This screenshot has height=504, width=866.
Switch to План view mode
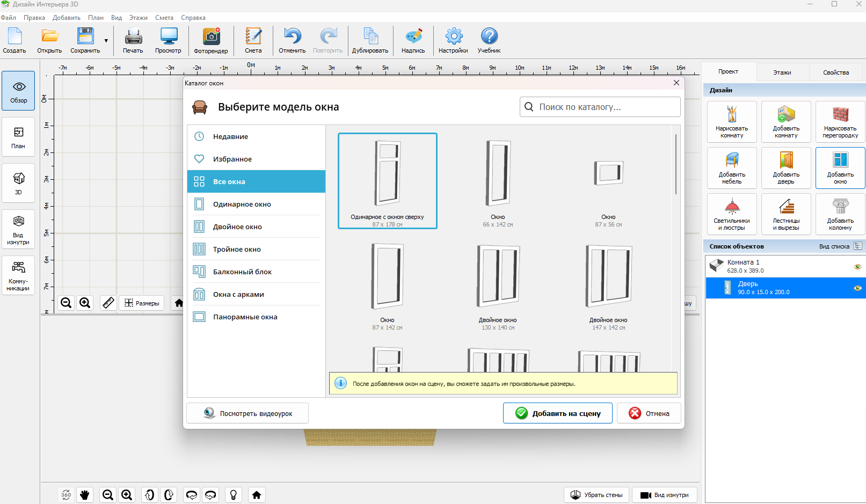coord(18,137)
